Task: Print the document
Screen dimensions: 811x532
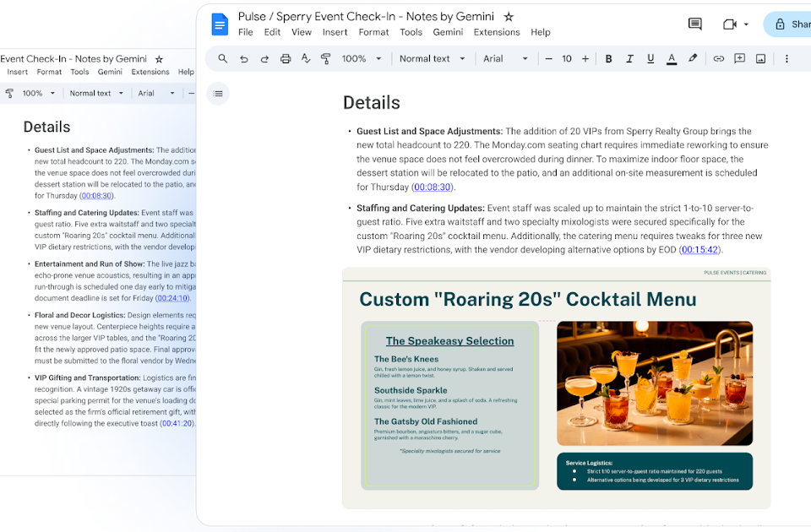Action: pyautogui.click(x=285, y=59)
